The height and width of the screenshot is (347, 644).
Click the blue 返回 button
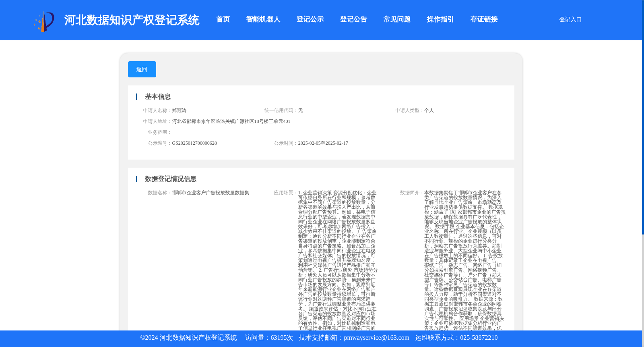click(x=142, y=69)
